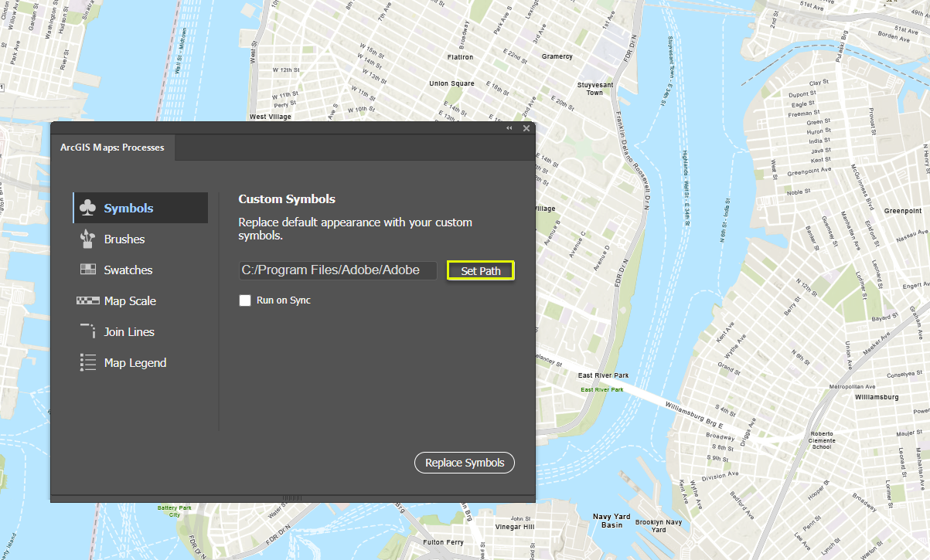Select the Brushes icon in the sidebar

point(88,239)
